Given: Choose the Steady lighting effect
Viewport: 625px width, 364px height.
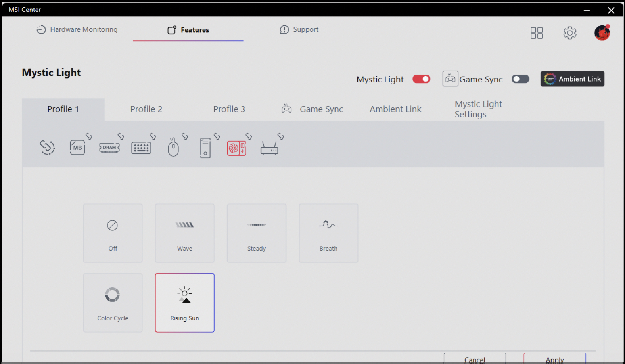Looking at the screenshot, I should tap(257, 233).
